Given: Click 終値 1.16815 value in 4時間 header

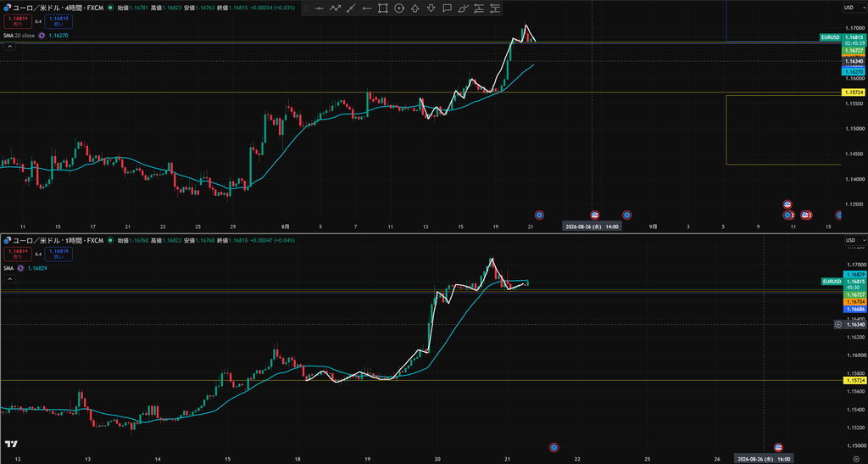Looking at the screenshot, I should pos(238,8).
